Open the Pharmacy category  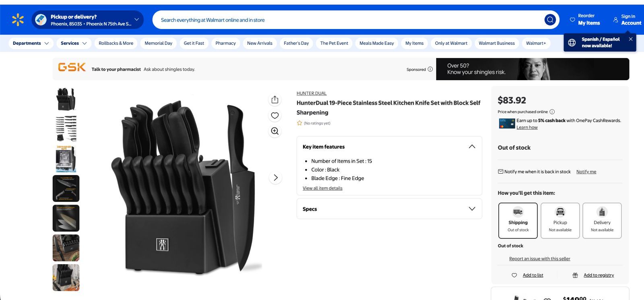(226, 43)
